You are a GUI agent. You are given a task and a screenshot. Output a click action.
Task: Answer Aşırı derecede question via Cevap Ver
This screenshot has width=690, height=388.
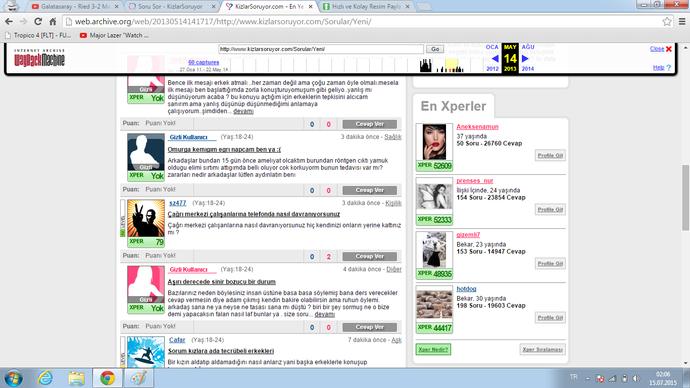tap(370, 327)
